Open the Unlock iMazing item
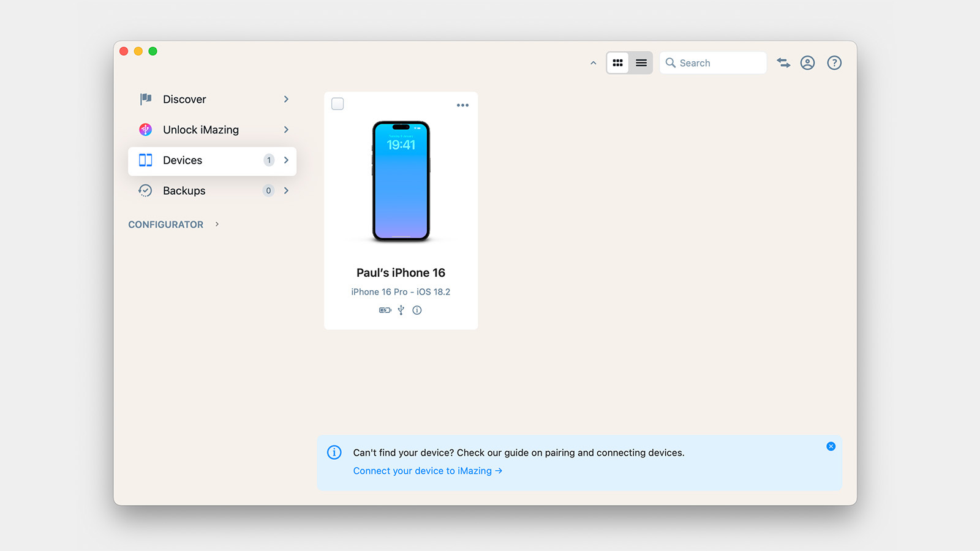 tap(212, 130)
